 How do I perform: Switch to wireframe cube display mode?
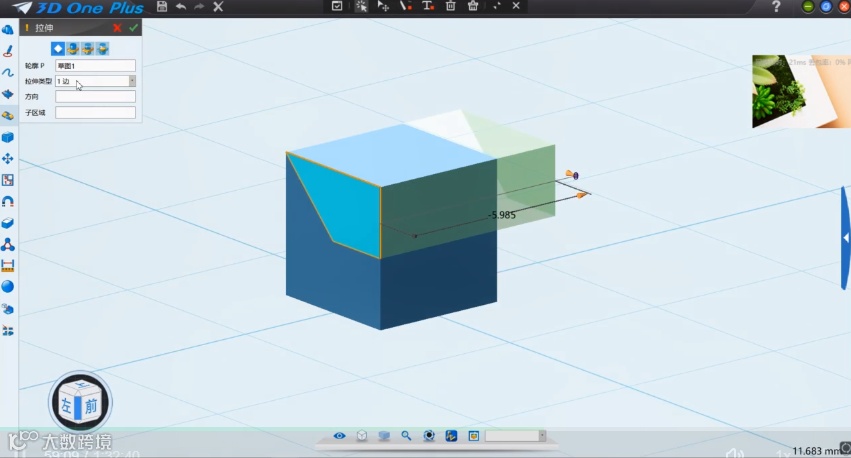pos(362,436)
